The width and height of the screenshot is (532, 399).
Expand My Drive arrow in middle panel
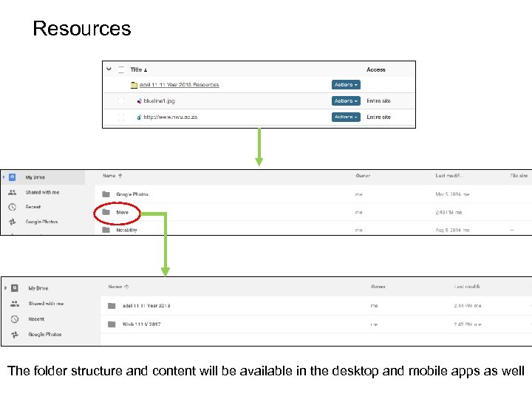[x=4, y=177]
